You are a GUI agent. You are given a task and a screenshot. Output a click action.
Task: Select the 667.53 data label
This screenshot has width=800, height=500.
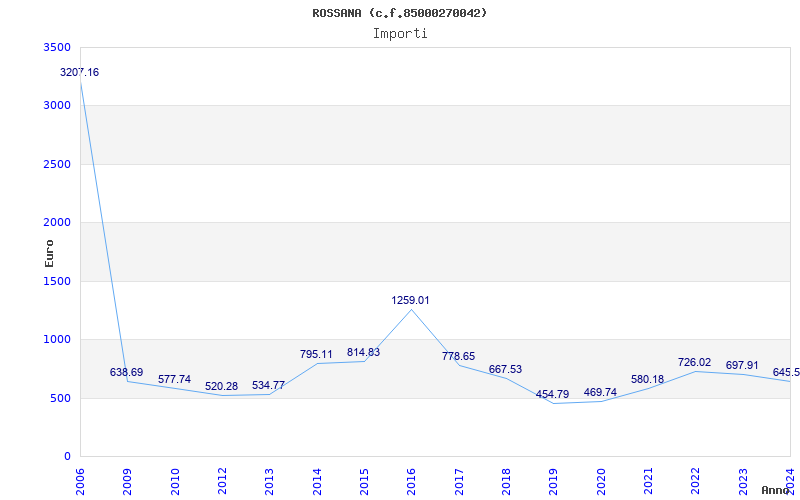(x=505, y=369)
